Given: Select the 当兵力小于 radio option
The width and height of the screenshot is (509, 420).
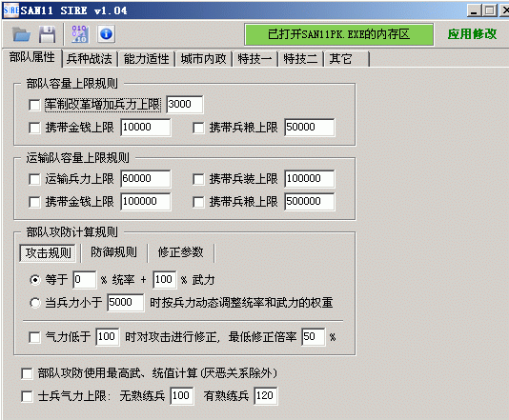Looking at the screenshot, I should tap(35, 303).
